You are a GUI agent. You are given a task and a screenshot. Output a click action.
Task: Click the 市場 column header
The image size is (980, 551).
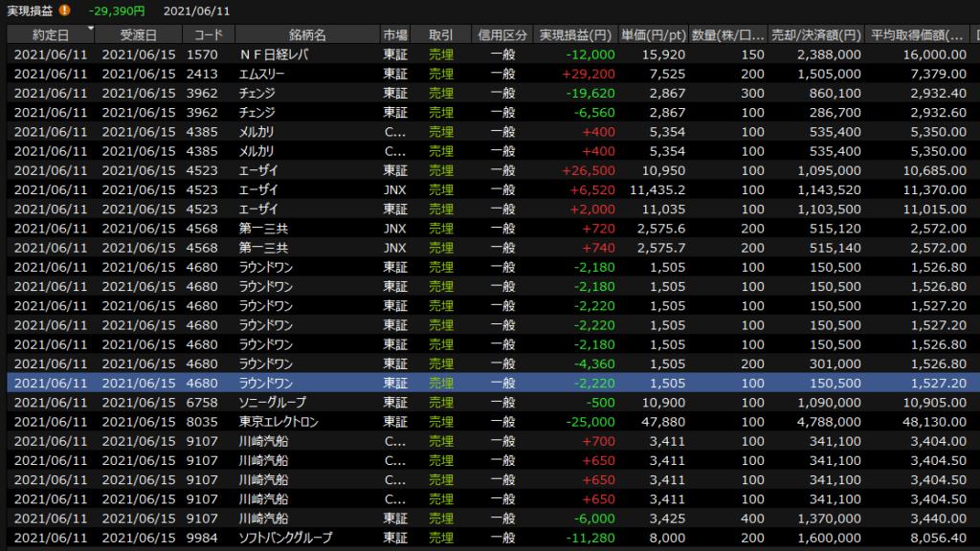click(394, 34)
